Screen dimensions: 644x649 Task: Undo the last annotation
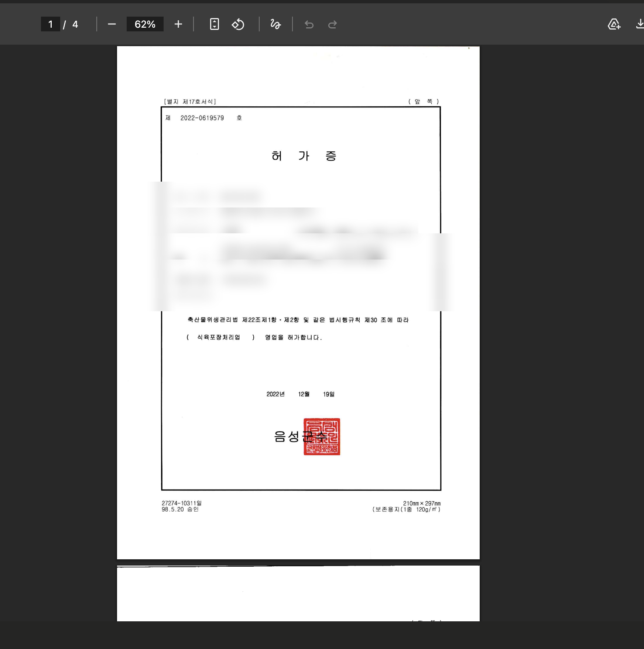tap(309, 24)
